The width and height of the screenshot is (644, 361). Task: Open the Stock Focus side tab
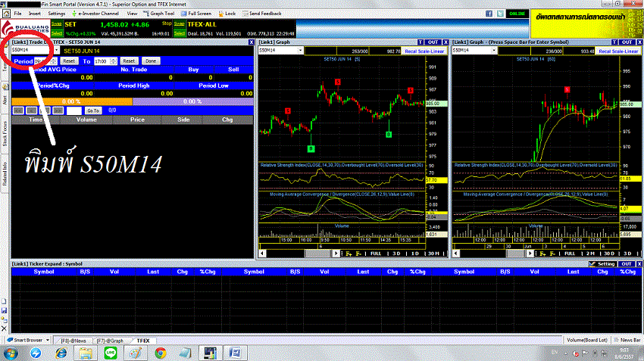(5, 134)
